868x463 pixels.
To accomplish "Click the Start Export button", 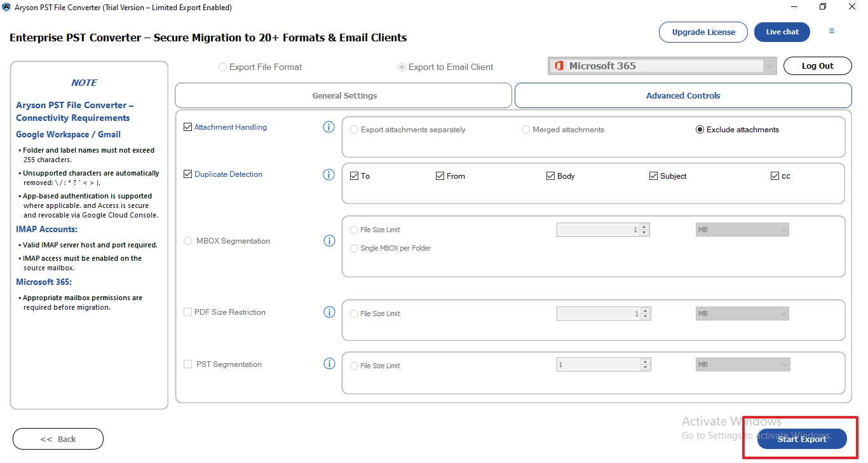I will pos(802,439).
